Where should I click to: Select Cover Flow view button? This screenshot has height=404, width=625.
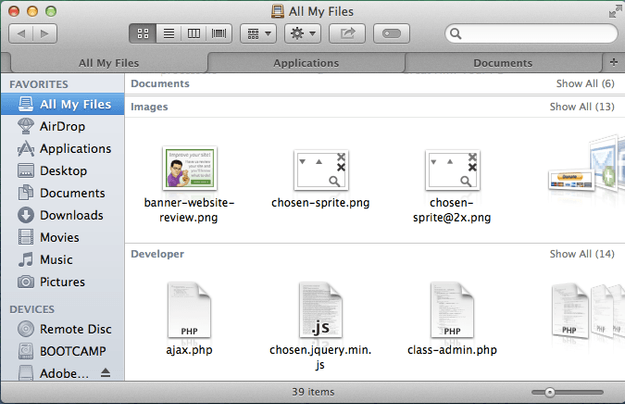click(x=219, y=33)
